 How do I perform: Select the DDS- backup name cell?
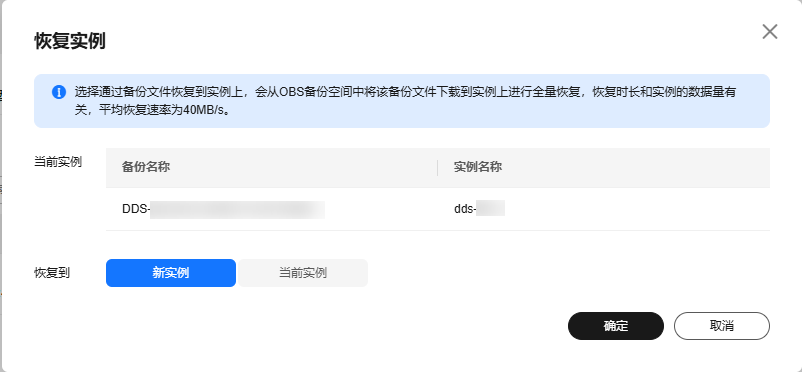pos(272,209)
